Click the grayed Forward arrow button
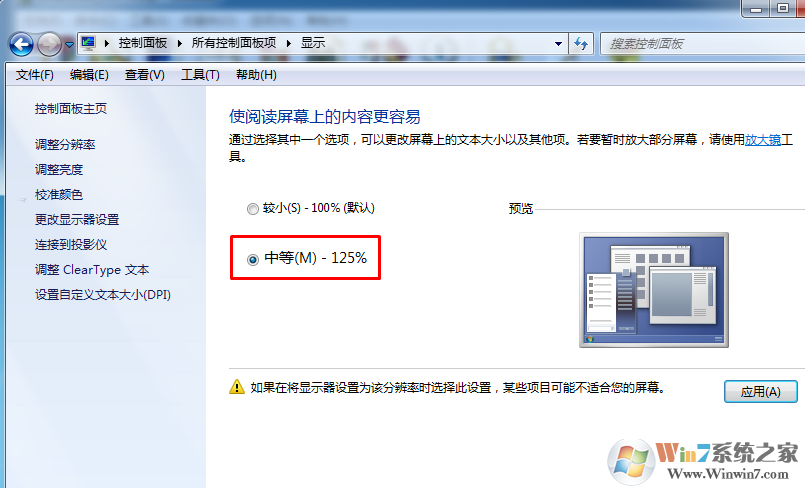This screenshot has height=488, width=805. point(50,45)
